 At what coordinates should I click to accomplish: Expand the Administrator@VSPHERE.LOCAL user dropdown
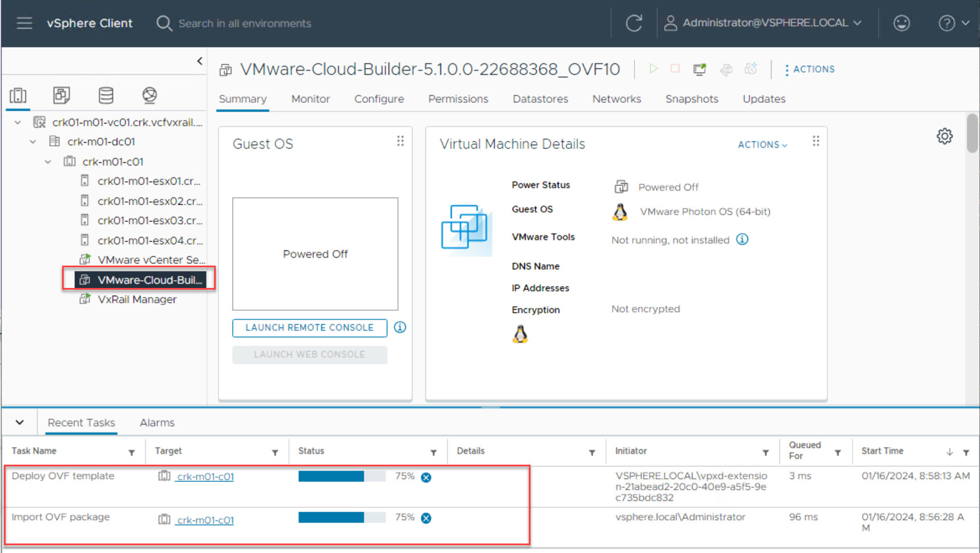point(763,23)
